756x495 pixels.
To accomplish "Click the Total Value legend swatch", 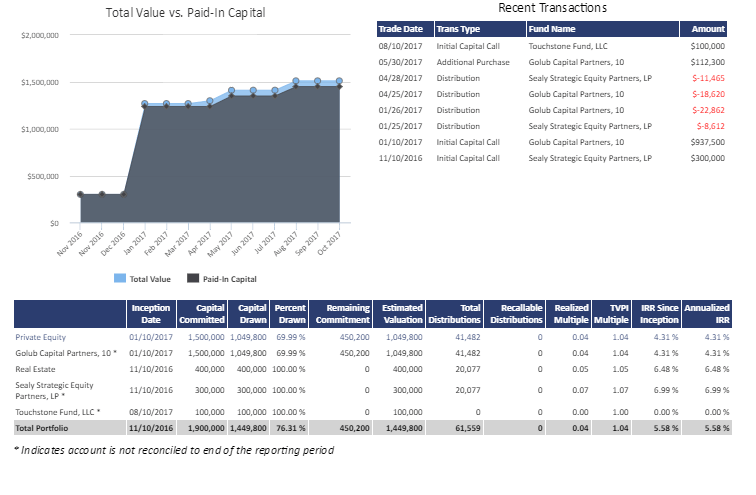I will point(120,278).
